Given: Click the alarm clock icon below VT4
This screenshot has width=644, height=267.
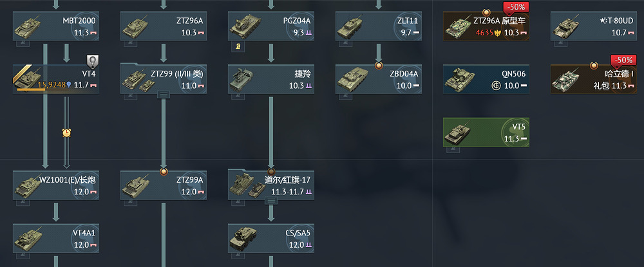Looking at the screenshot, I should 66,133.
